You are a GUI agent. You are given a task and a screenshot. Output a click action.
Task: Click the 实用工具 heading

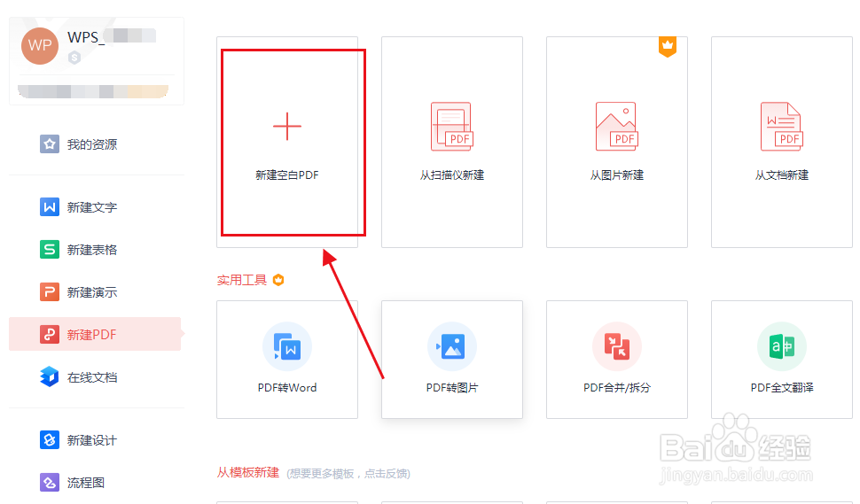click(242, 280)
